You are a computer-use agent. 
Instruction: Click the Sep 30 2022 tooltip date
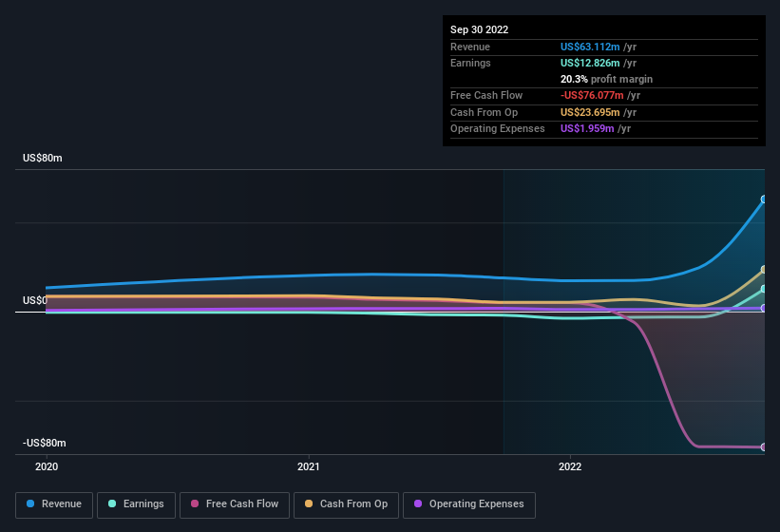(x=480, y=29)
